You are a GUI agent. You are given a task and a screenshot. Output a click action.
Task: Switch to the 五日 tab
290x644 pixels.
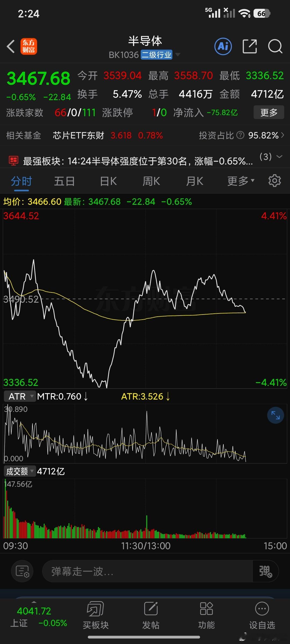click(x=64, y=181)
